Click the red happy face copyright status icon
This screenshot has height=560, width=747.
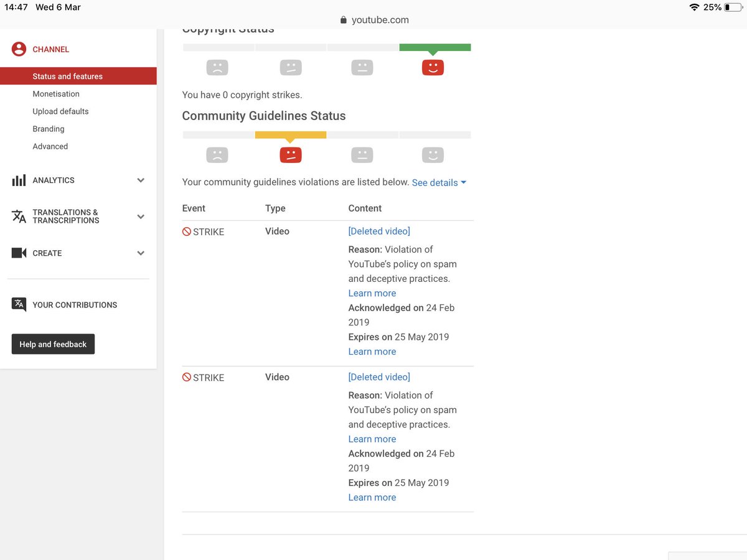point(433,67)
